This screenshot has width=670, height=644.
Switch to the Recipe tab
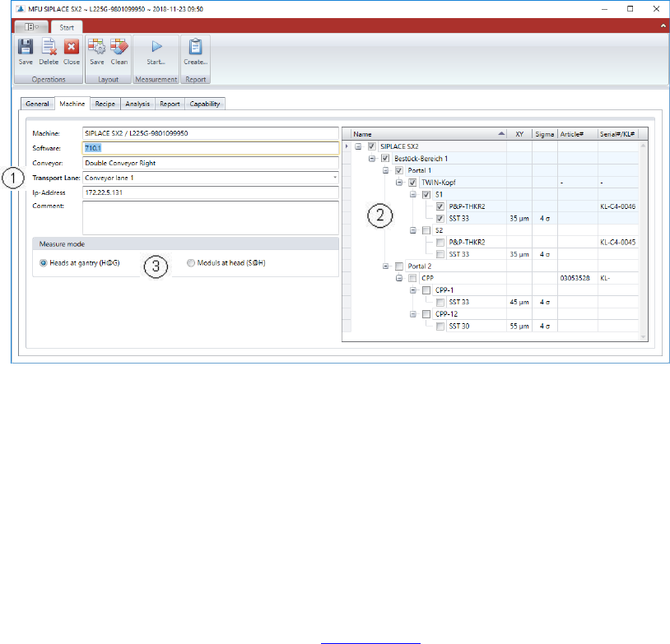click(x=105, y=104)
